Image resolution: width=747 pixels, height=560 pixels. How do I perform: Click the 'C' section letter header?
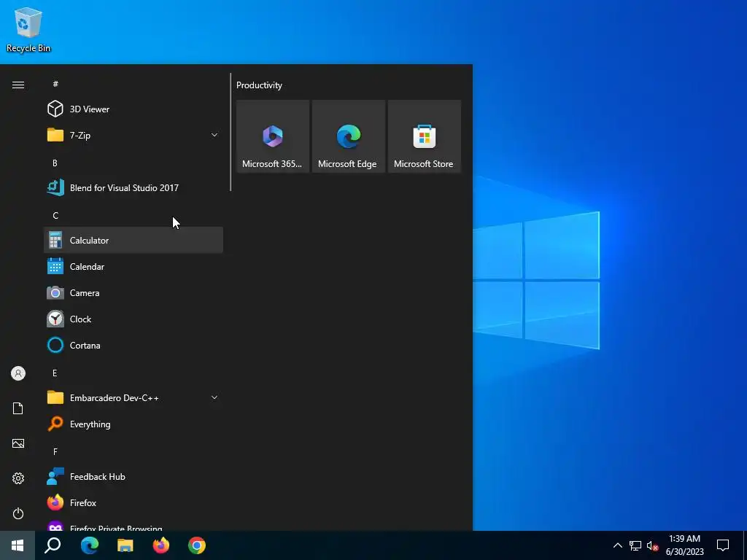(55, 216)
